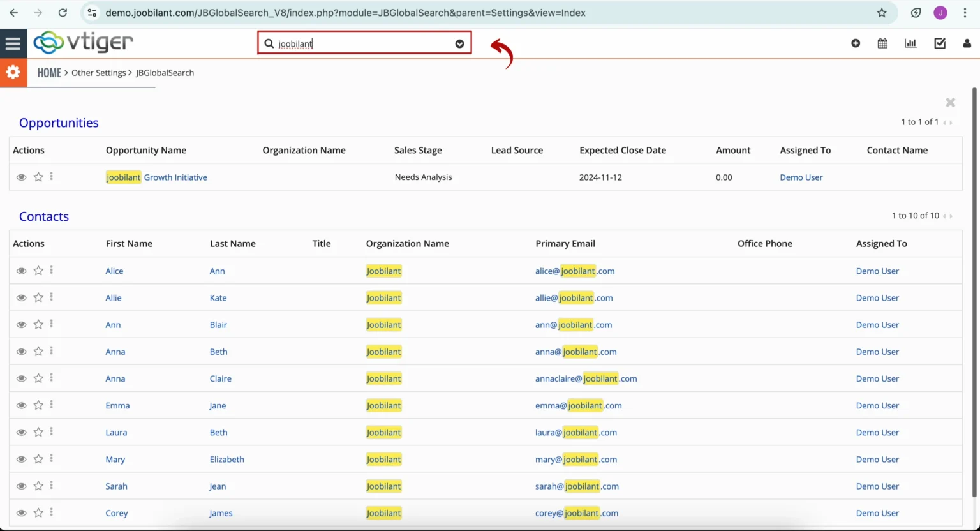Preview Alice Ann using the eye icon
The height and width of the screenshot is (531, 980).
21,271
